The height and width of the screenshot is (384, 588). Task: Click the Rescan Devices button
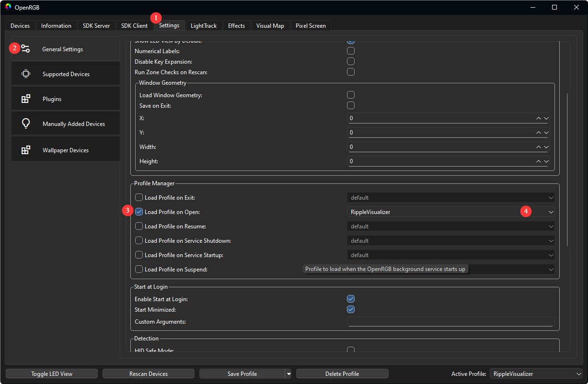tap(149, 373)
